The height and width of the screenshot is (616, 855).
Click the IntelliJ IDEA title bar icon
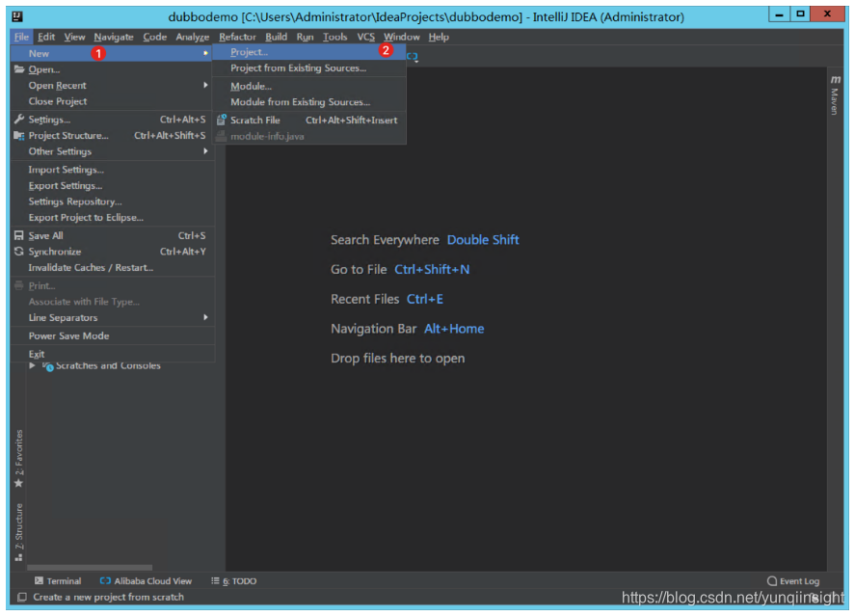coord(18,16)
